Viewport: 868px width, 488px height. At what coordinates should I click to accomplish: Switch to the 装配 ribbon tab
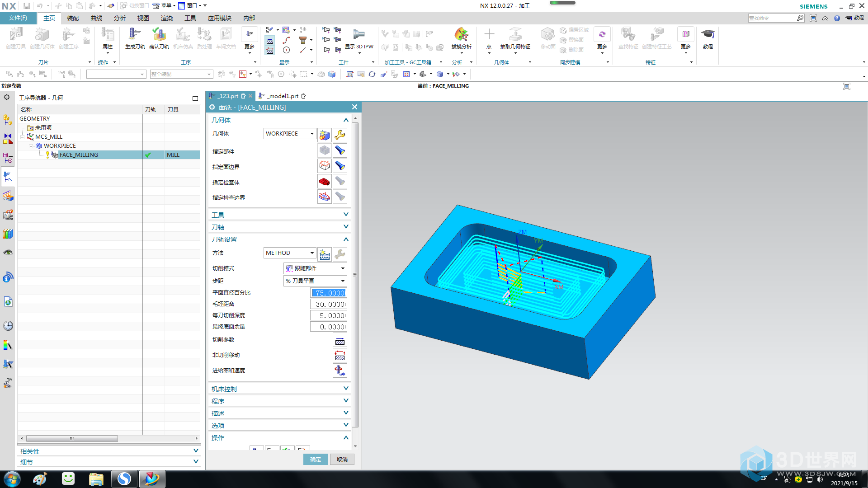pyautogui.click(x=73, y=18)
